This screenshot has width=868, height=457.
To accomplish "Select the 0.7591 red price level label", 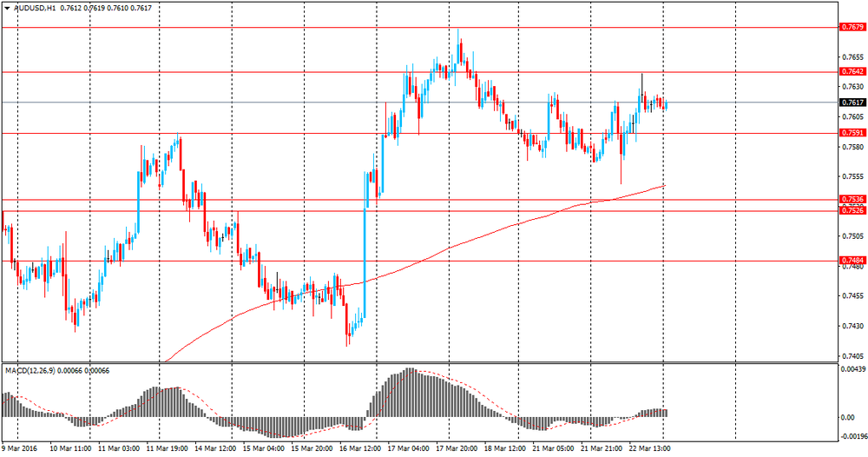I will pyautogui.click(x=853, y=133).
